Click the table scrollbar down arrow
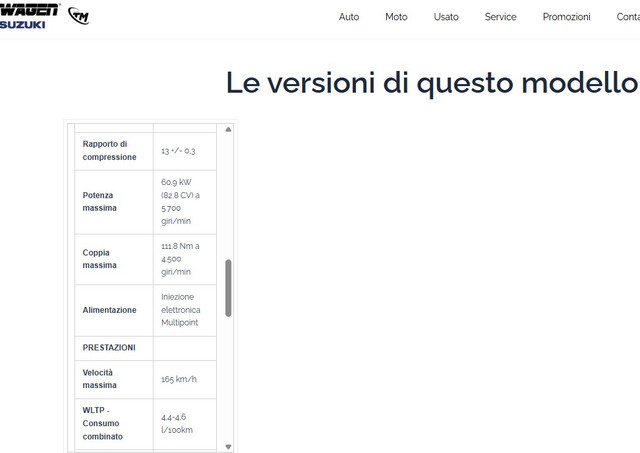The width and height of the screenshot is (640, 453). [x=228, y=446]
